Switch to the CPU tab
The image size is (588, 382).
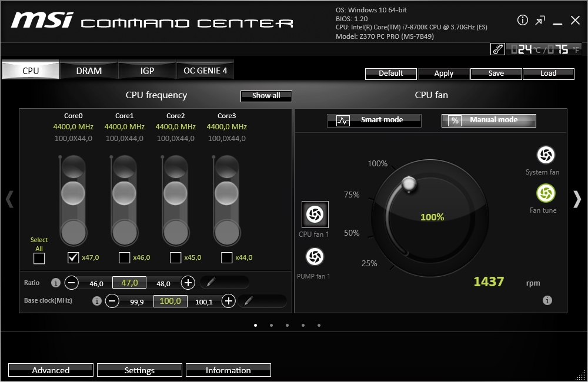point(31,71)
